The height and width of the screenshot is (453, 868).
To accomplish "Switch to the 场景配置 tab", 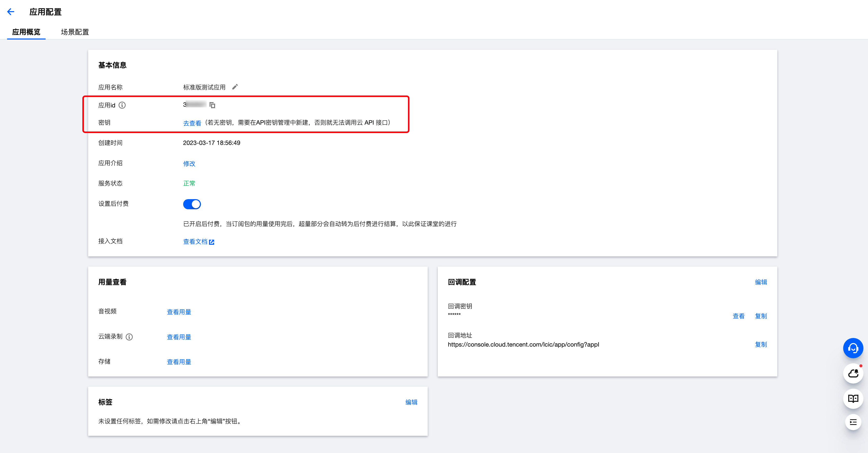I will tap(75, 32).
